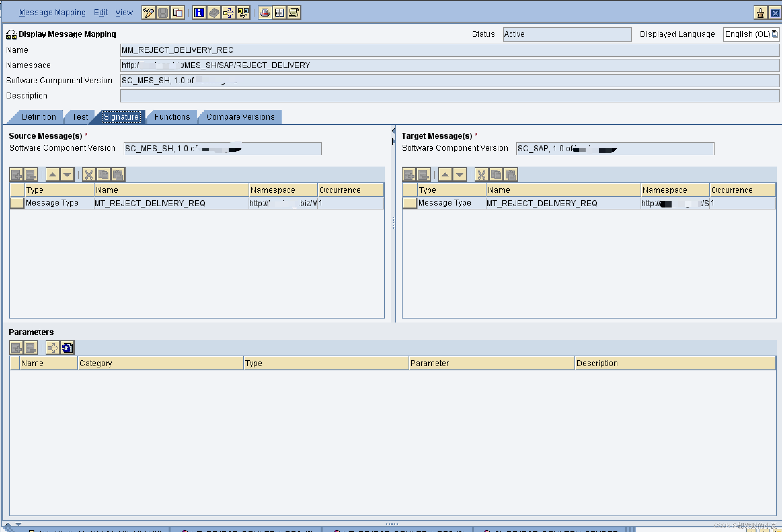Collapse source pane with splitter left arrow
Image resolution: width=782 pixels, height=532 pixels.
click(x=393, y=130)
